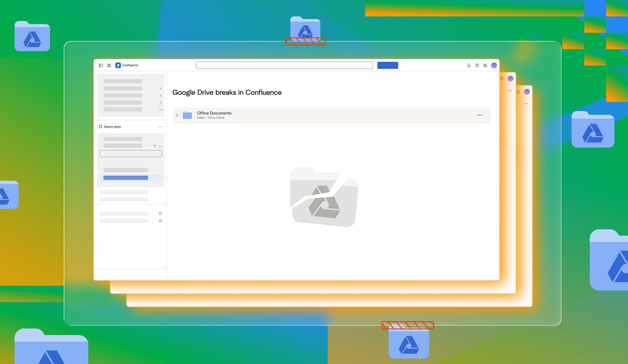Click the Confluence logo in the top bar

click(x=118, y=65)
